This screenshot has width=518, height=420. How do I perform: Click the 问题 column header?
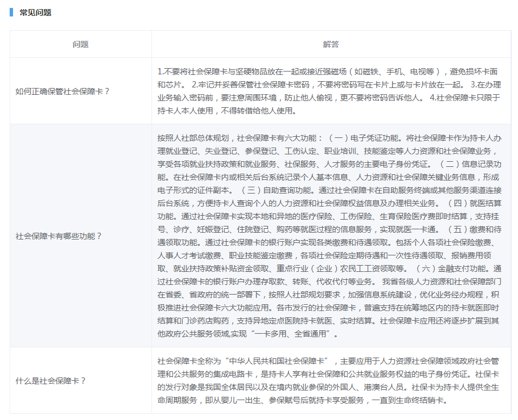pos(81,44)
